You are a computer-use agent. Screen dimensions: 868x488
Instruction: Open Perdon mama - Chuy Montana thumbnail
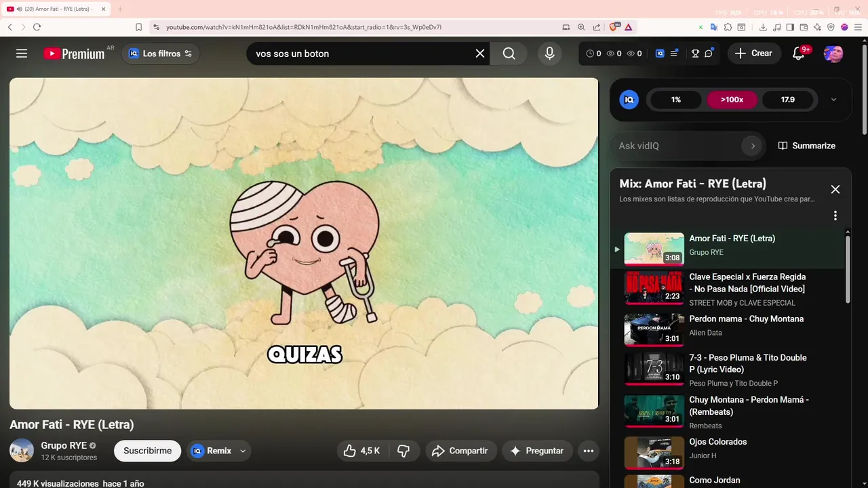pyautogui.click(x=654, y=329)
